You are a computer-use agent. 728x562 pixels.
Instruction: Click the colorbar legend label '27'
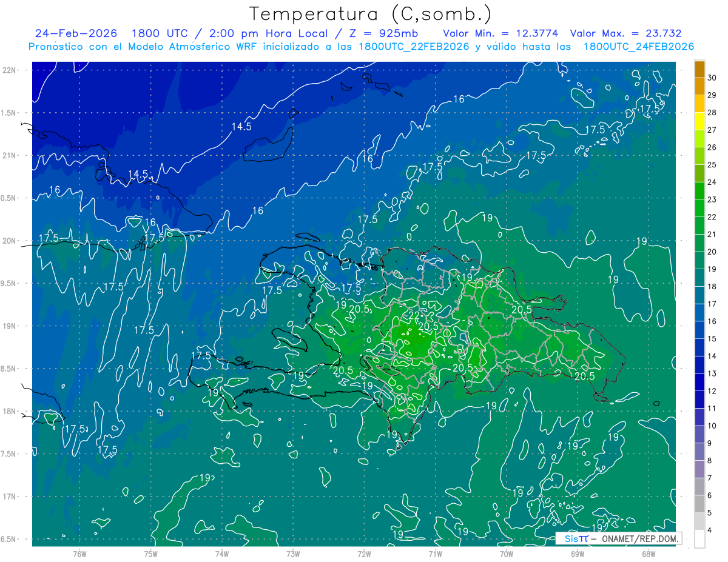[x=712, y=130]
